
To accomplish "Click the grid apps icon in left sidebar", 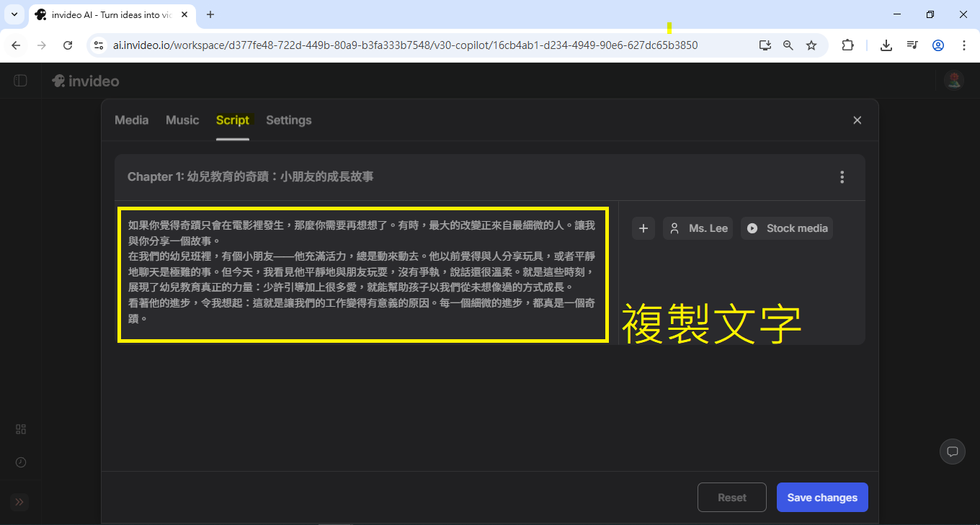I will point(21,429).
